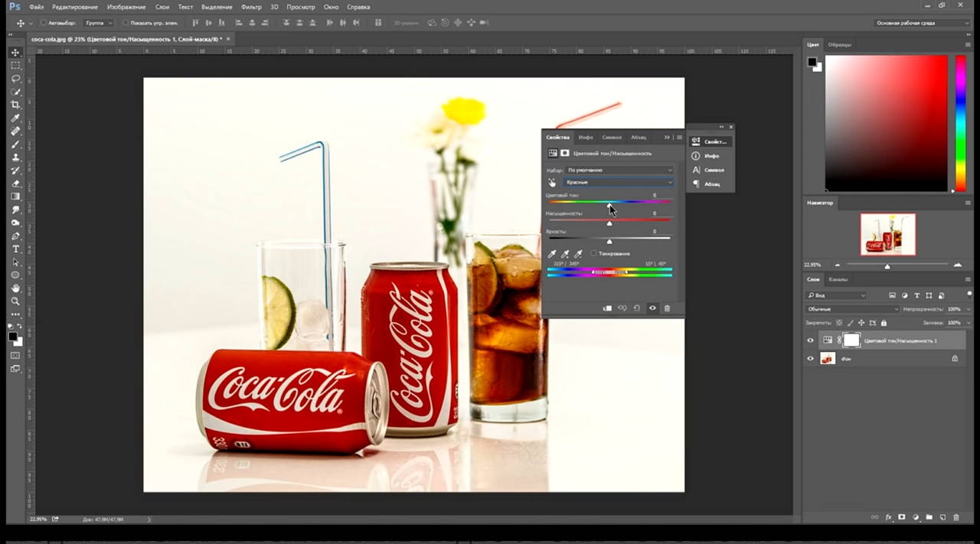Click the Насыщенность slider handle

[609, 223]
